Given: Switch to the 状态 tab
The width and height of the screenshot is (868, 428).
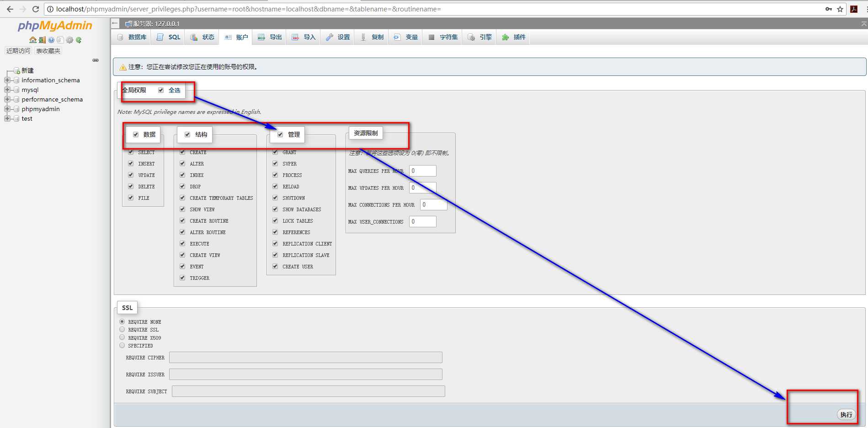Looking at the screenshot, I should click(202, 37).
